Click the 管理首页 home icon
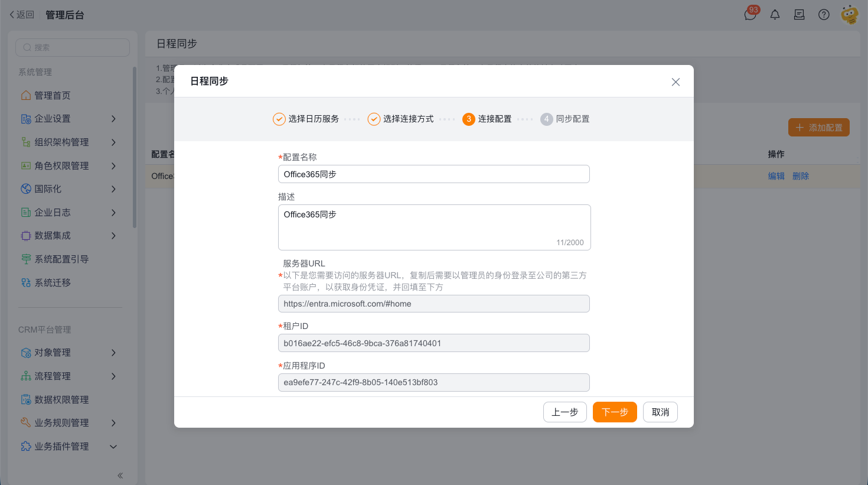868x485 pixels. click(25, 95)
